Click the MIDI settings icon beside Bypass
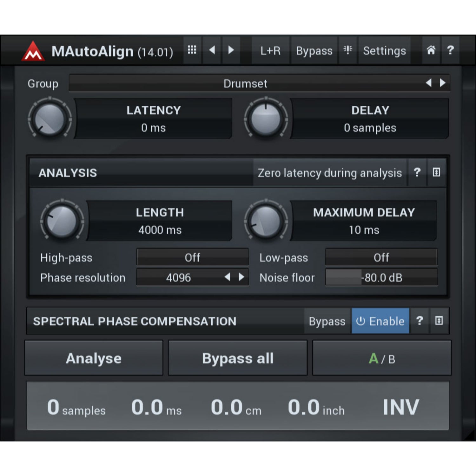The image size is (476, 476). click(x=348, y=50)
